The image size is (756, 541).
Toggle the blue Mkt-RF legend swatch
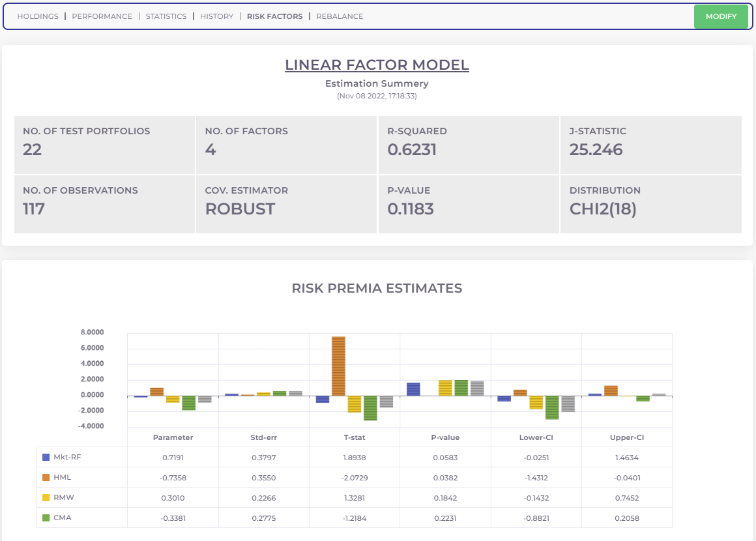coord(46,458)
